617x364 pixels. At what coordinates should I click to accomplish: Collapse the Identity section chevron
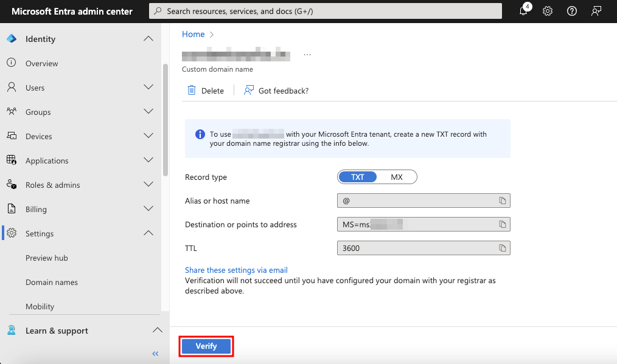(148, 38)
